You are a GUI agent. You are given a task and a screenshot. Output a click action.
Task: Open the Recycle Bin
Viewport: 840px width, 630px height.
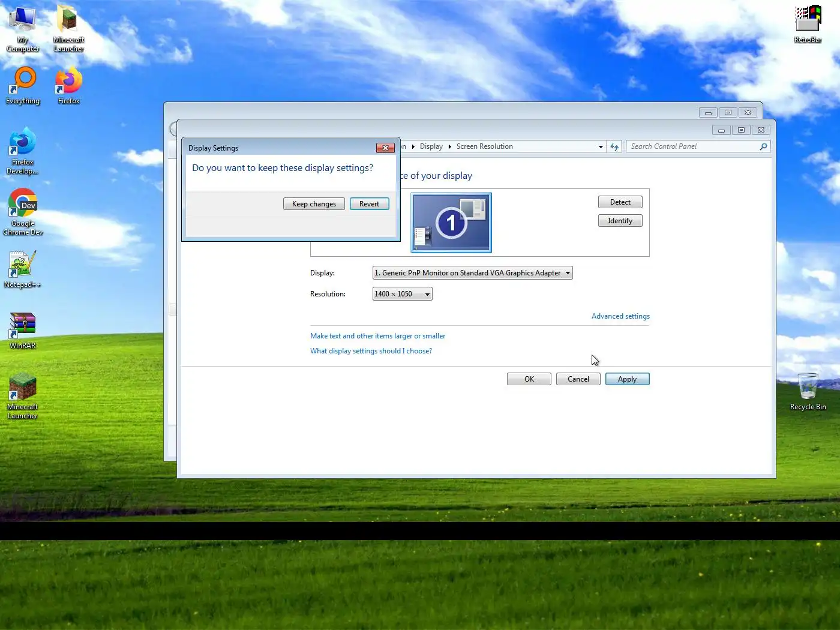click(808, 391)
